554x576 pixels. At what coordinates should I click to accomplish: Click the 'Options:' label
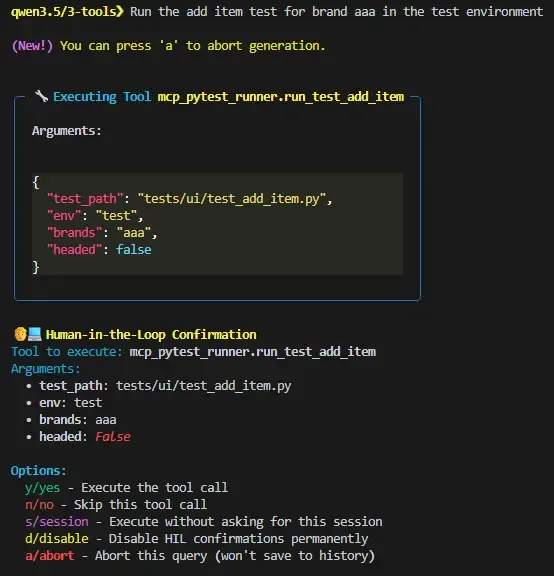pos(39,471)
